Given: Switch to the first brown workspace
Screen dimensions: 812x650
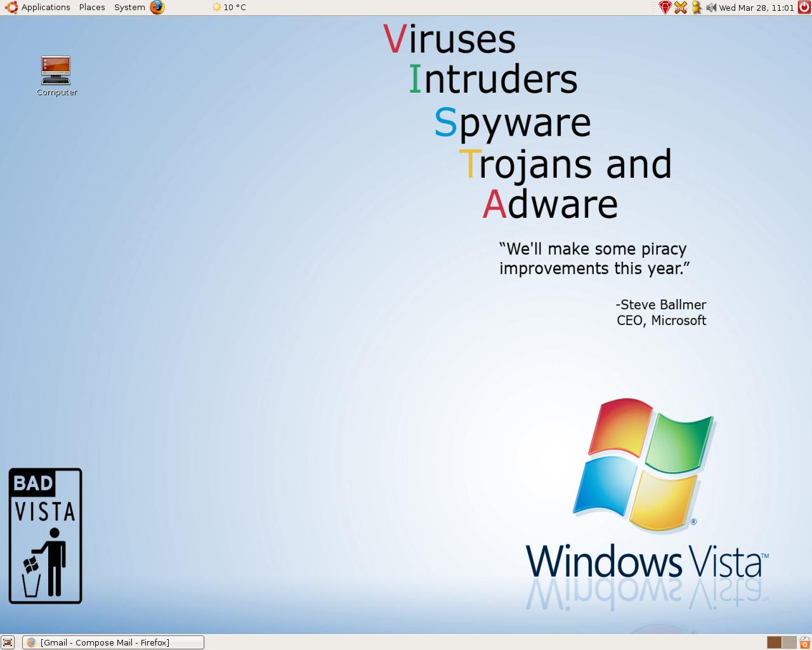Looking at the screenshot, I should [774, 642].
